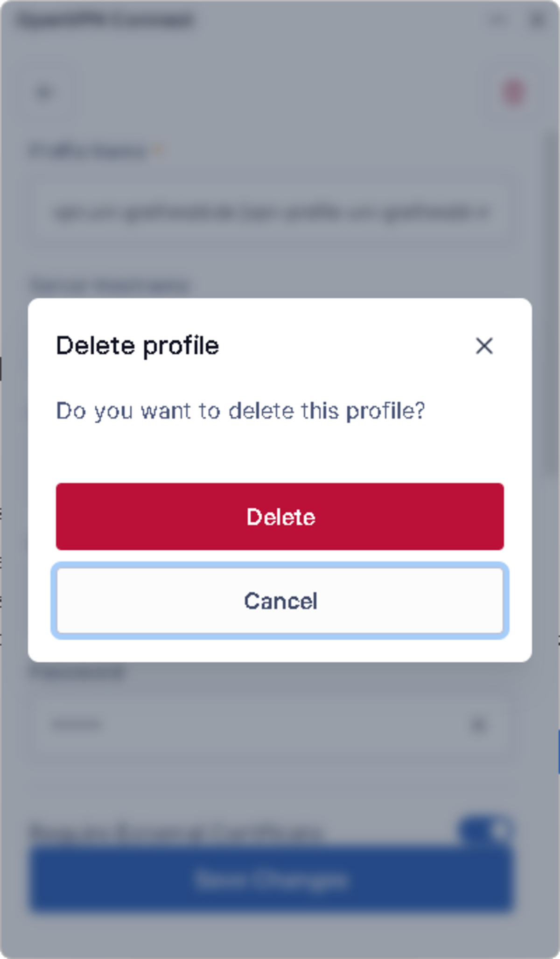Minimize the OpenVPN Connect window
560x959 pixels.
click(498, 20)
